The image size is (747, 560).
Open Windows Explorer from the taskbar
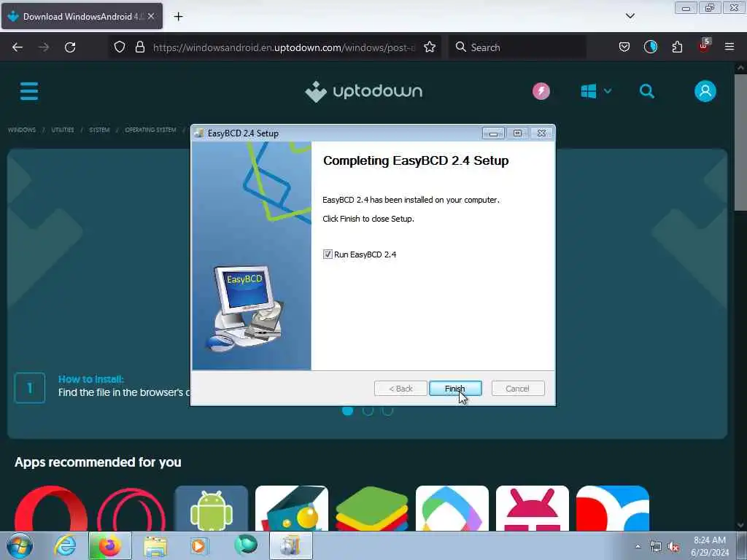click(156, 545)
